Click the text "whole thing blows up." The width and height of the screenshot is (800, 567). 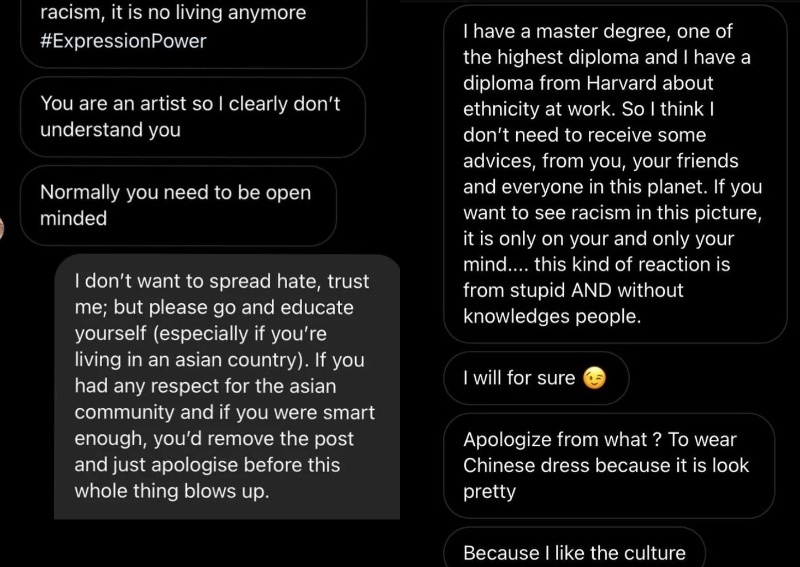[x=172, y=491]
